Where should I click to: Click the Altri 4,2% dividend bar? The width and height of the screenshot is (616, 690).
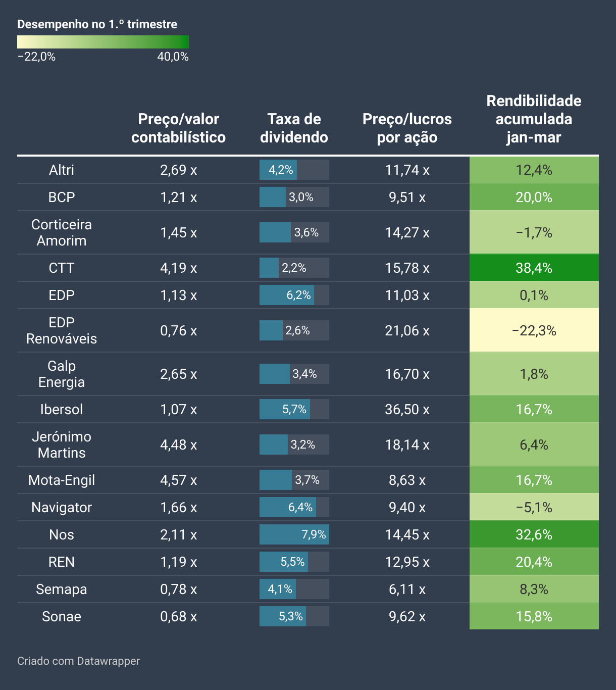click(x=279, y=170)
